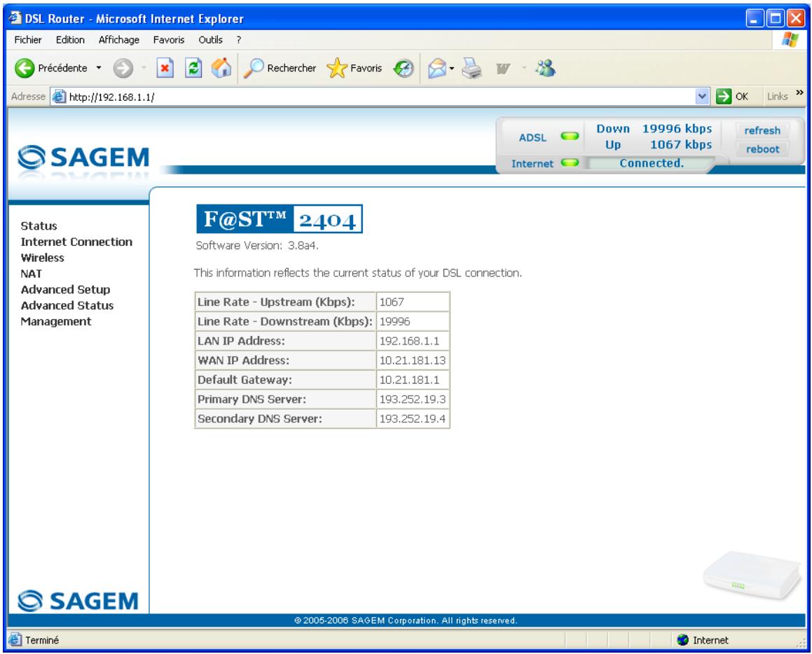The image size is (812, 654).
Task: Click the green refresh page icon
Action: click(x=193, y=68)
